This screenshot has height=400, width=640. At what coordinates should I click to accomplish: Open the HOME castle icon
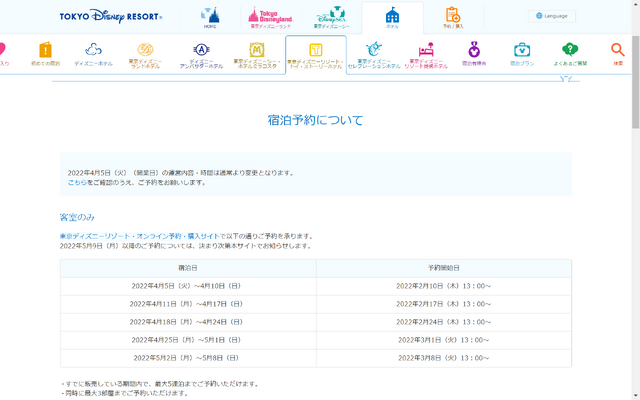click(x=209, y=17)
